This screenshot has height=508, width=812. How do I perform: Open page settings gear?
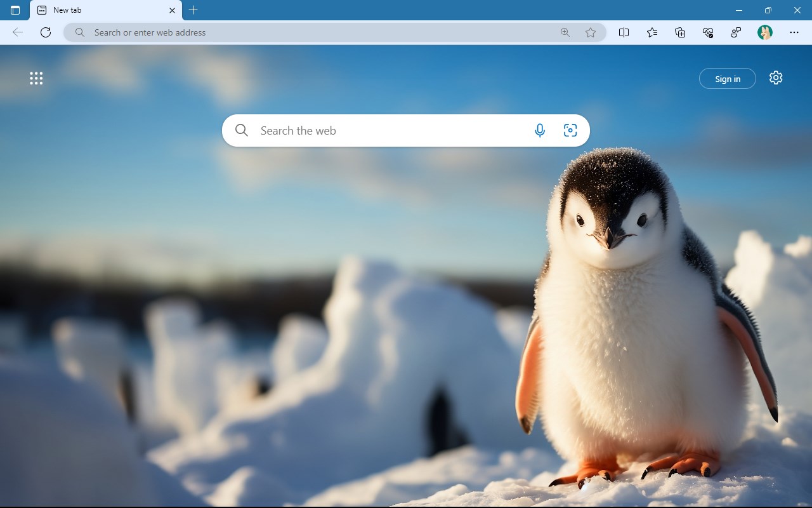[x=776, y=77]
